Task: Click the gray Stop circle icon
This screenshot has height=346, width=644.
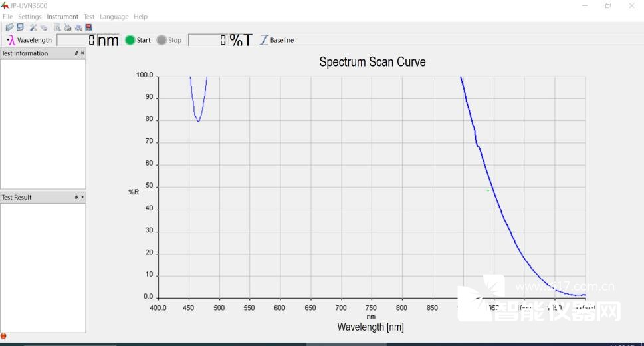Action: [x=161, y=40]
